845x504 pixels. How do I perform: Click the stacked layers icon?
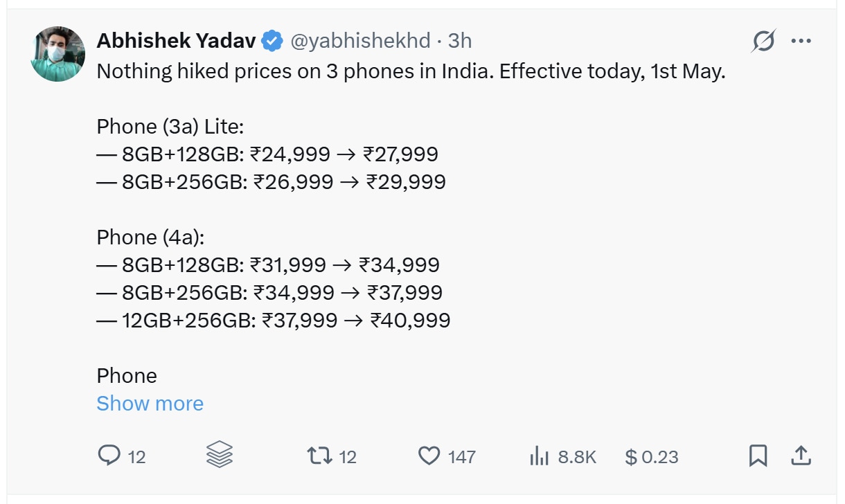220,456
